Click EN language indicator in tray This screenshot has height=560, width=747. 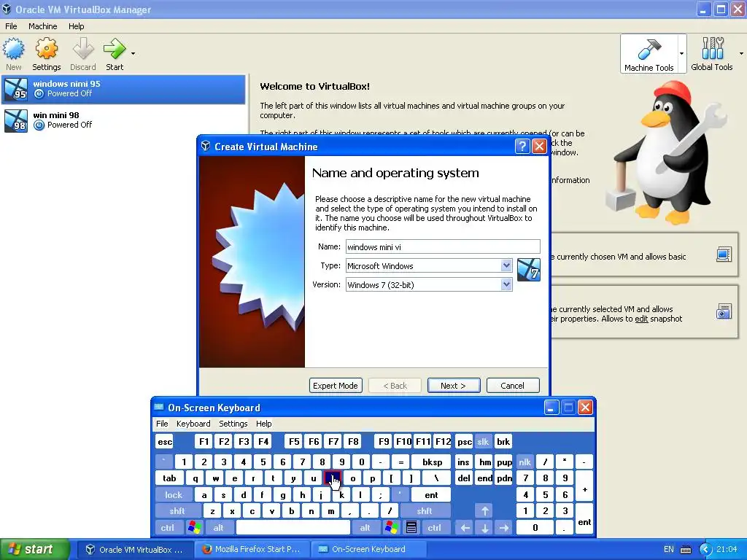[669, 549]
